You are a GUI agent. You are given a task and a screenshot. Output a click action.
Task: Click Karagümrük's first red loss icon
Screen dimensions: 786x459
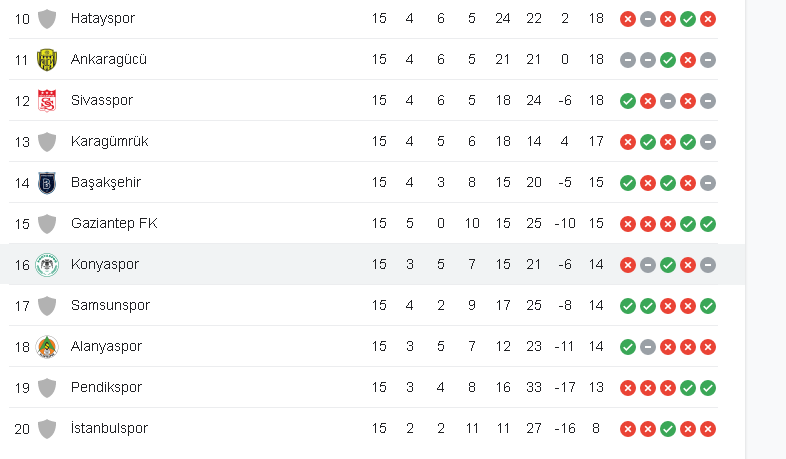click(628, 141)
